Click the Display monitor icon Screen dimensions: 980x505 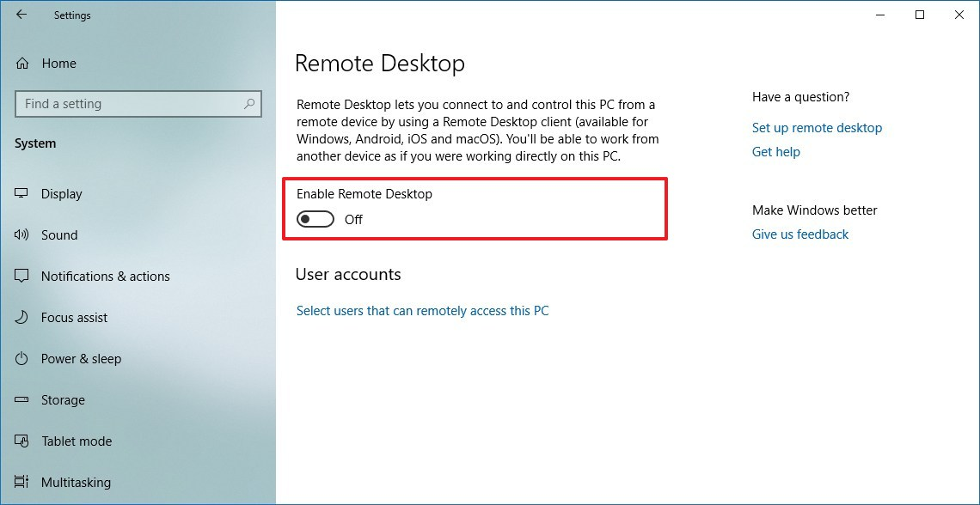pos(21,193)
